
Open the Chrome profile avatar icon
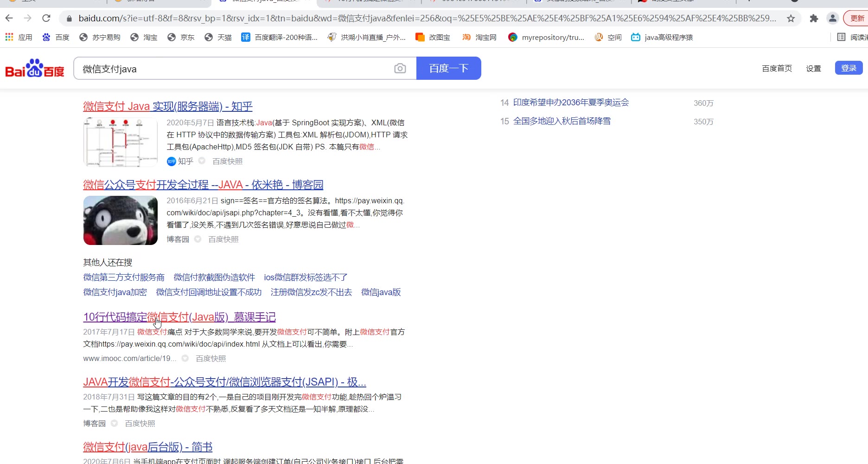click(x=833, y=19)
